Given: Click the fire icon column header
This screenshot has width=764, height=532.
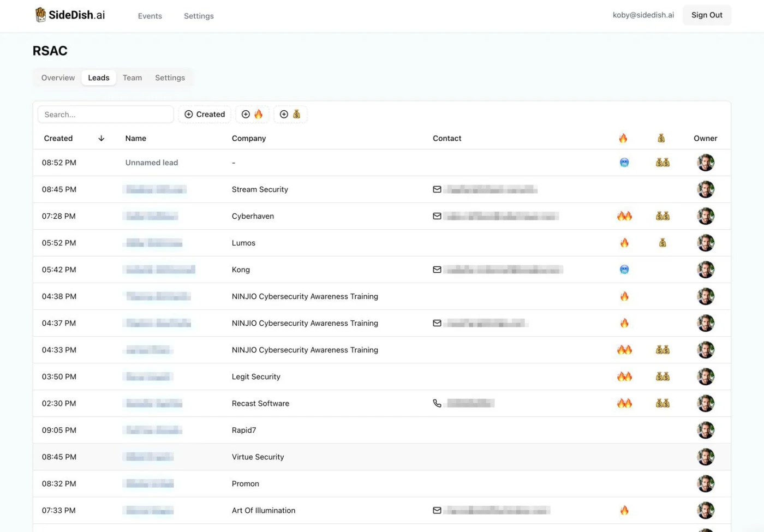Looking at the screenshot, I should click(x=623, y=138).
